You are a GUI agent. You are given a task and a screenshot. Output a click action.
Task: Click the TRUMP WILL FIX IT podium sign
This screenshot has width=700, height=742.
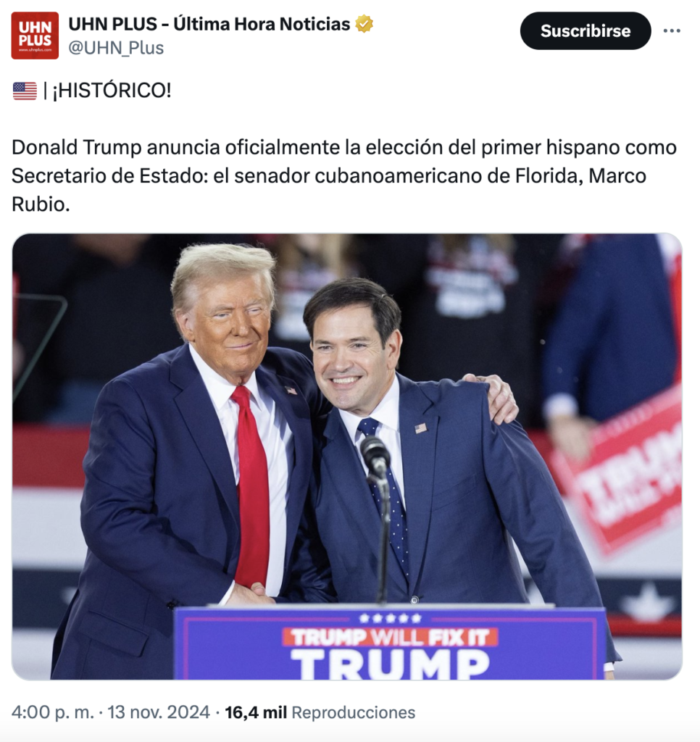[390, 638]
